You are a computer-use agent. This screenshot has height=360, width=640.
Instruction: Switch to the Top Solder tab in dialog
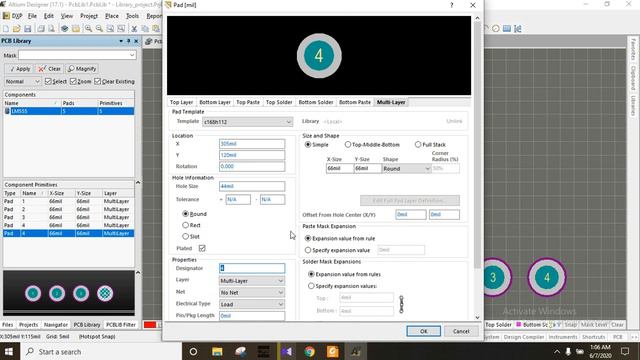[x=279, y=102]
